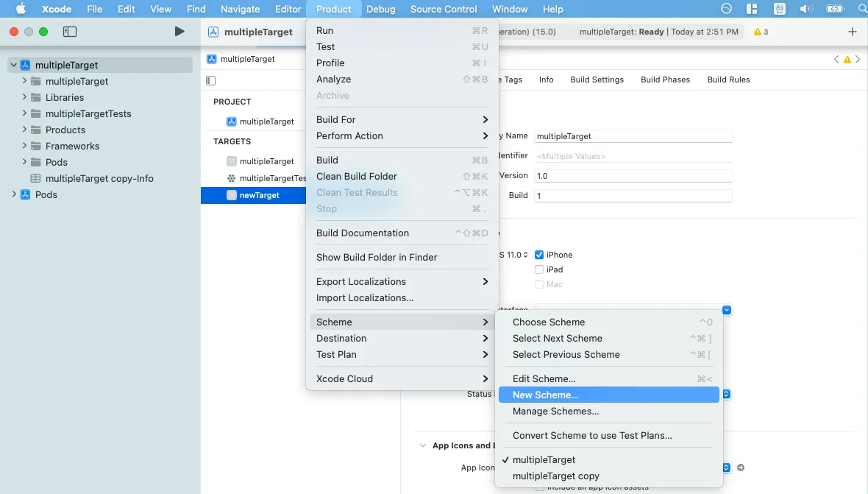Switch to the Build Settings tab
Image resolution: width=868 pixels, height=494 pixels.
coord(597,80)
